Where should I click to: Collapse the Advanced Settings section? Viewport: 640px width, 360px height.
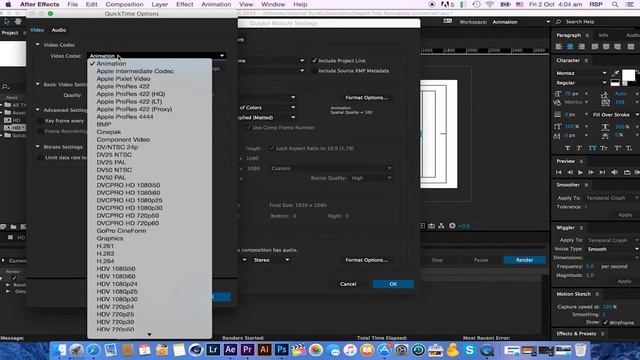click(x=38, y=110)
